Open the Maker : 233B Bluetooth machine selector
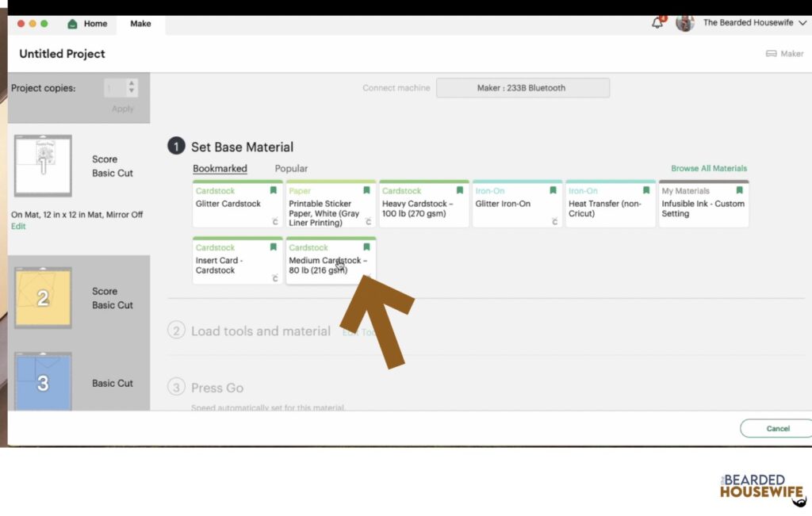The image size is (812, 516). click(522, 88)
